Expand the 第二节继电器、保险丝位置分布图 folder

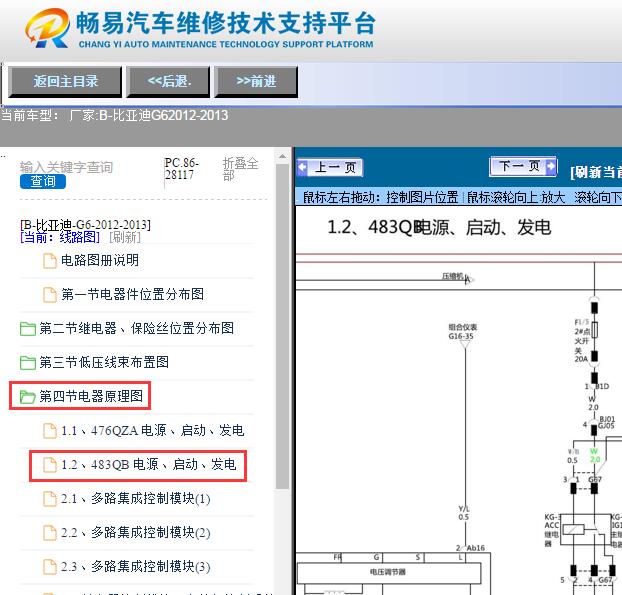(x=136, y=328)
